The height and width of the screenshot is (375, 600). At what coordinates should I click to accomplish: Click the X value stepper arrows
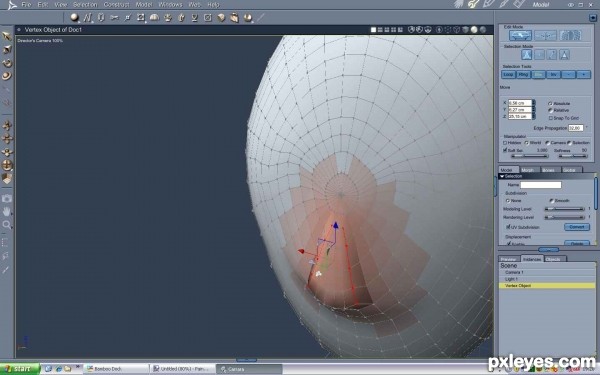click(534, 103)
